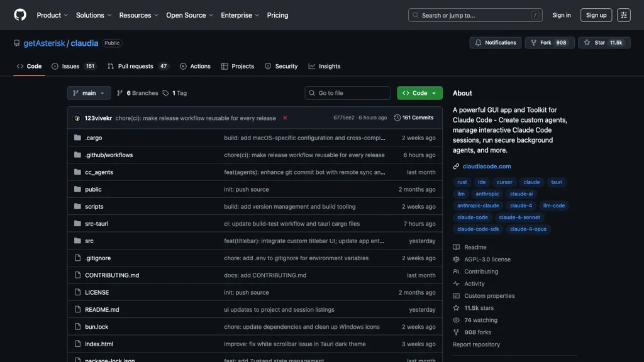Switch to the Security tab
Screen dimensions: 644x362
coord(281,67)
